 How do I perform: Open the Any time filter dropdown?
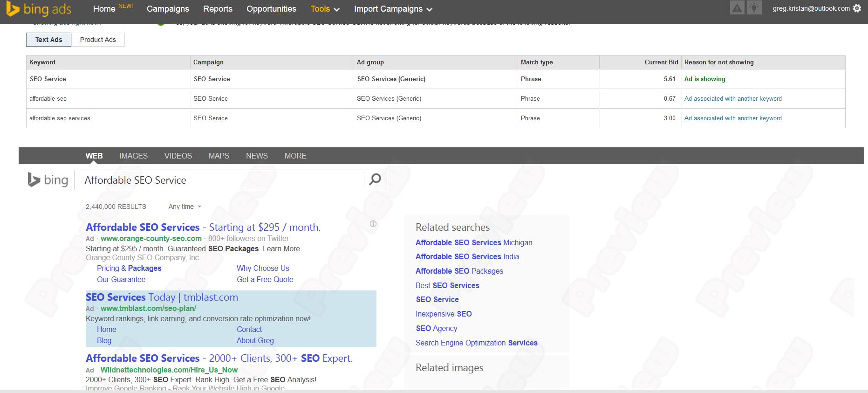click(185, 207)
